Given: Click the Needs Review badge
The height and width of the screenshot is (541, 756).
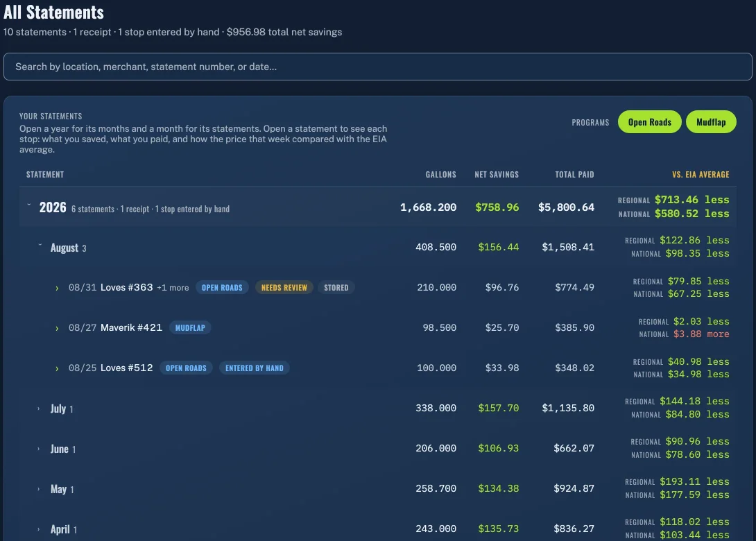Looking at the screenshot, I should tap(284, 287).
